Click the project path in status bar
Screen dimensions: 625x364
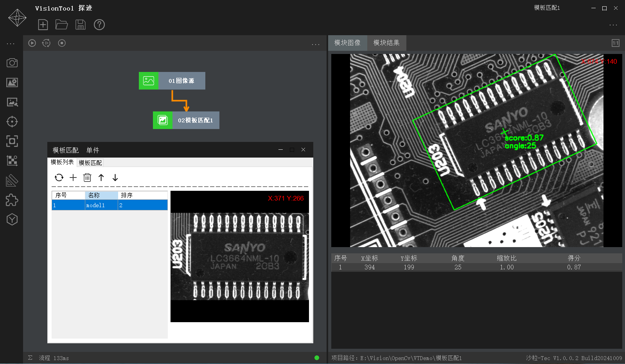[397, 358]
